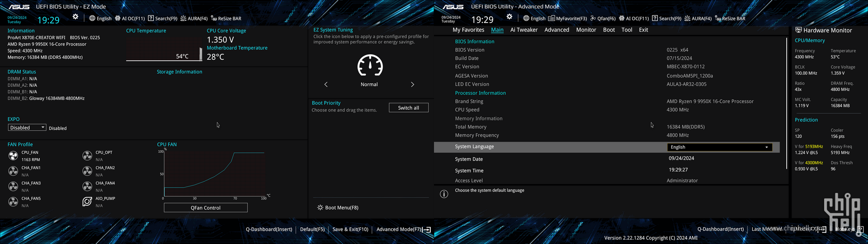Click the Brand String row

click(x=607, y=102)
